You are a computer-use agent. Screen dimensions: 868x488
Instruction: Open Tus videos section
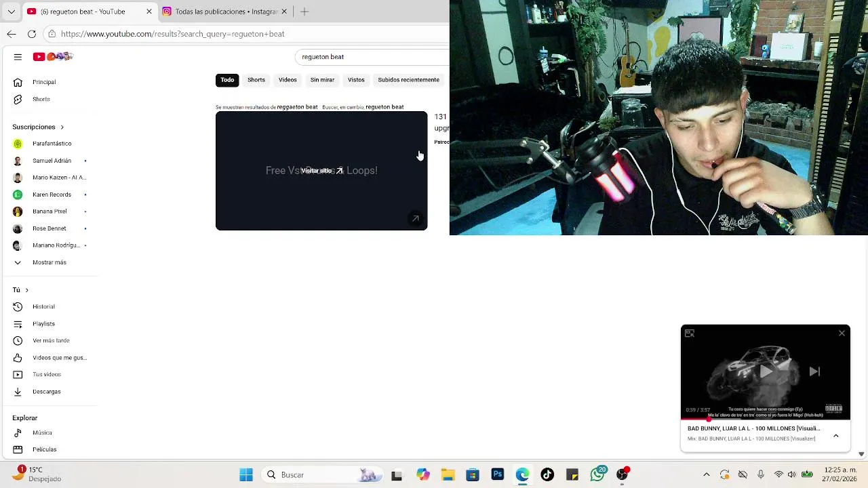point(49,374)
